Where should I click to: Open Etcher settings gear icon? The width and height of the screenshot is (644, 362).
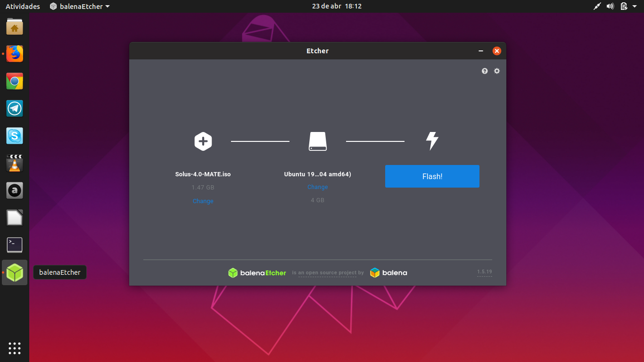[497, 71]
